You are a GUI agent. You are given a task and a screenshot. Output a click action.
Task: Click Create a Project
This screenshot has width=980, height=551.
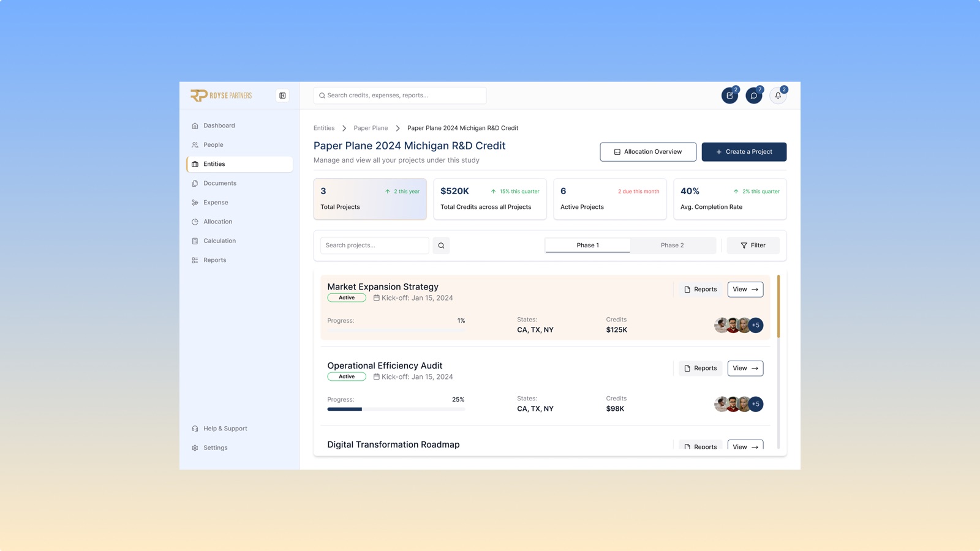click(x=744, y=152)
